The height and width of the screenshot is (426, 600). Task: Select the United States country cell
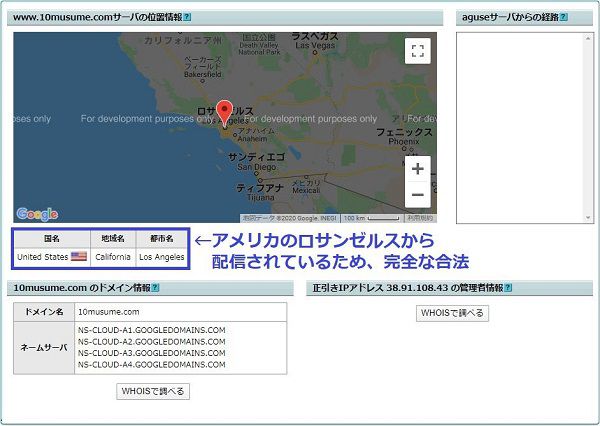tap(52, 257)
